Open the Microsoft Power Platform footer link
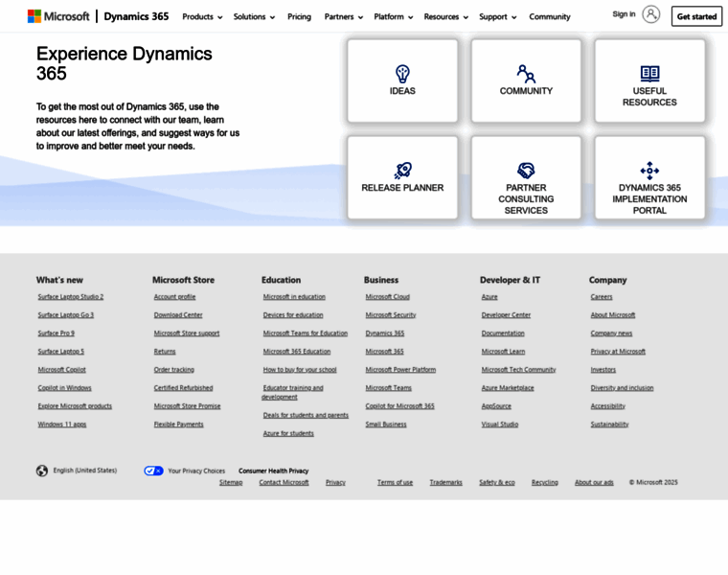Image resolution: width=728 pixels, height=575 pixels. pyautogui.click(x=400, y=369)
